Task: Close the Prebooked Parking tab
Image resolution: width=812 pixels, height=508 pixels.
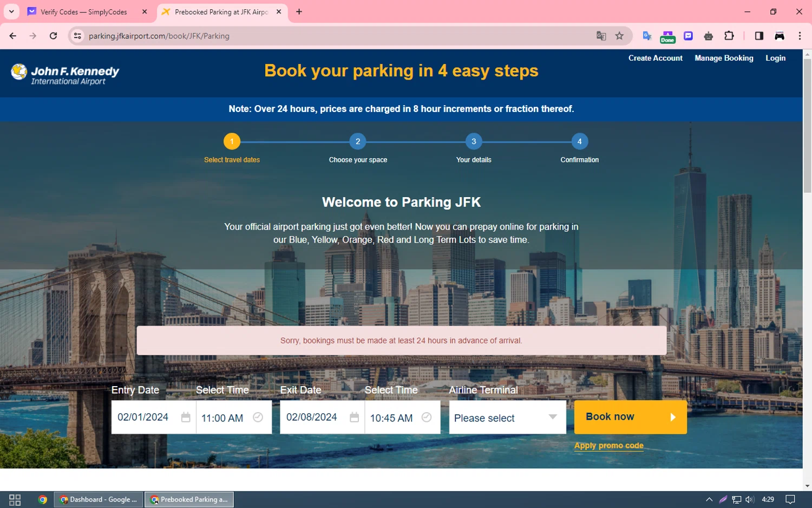Action: (279, 11)
